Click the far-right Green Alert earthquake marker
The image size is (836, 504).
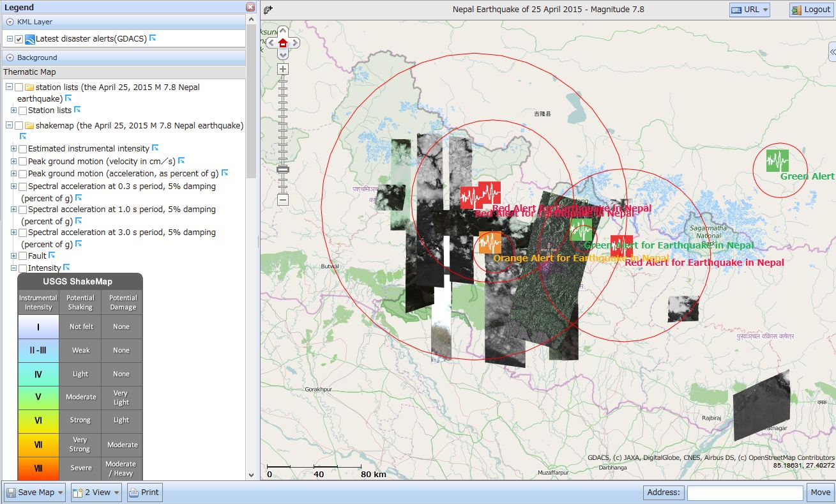click(x=777, y=160)
